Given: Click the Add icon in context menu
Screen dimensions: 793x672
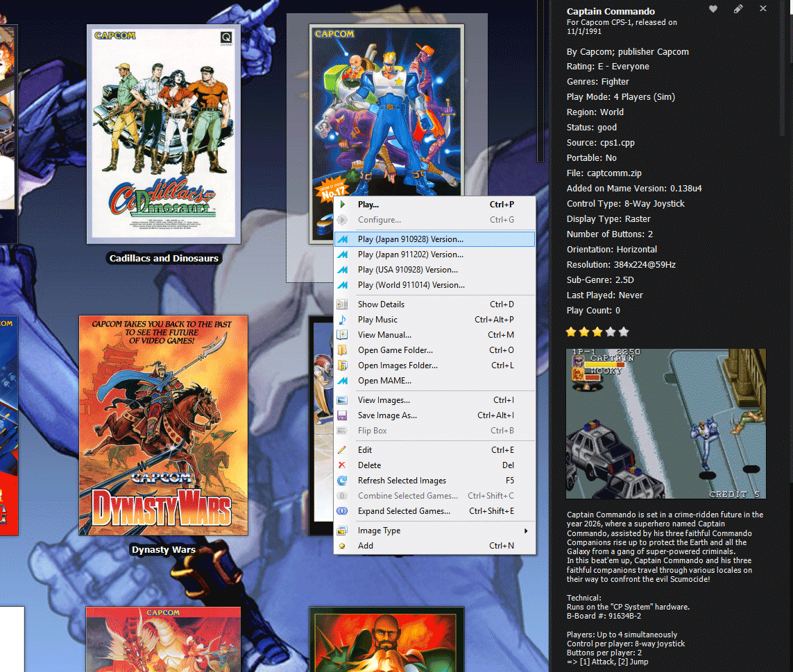Looking at the screenshot, I should [x=343, y=546].
